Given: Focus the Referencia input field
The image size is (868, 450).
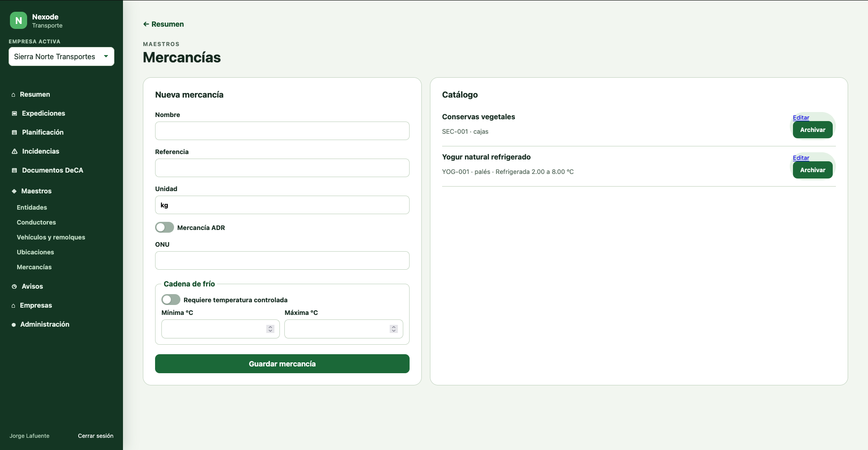Looking at the screenshot, I should [282, 168].
